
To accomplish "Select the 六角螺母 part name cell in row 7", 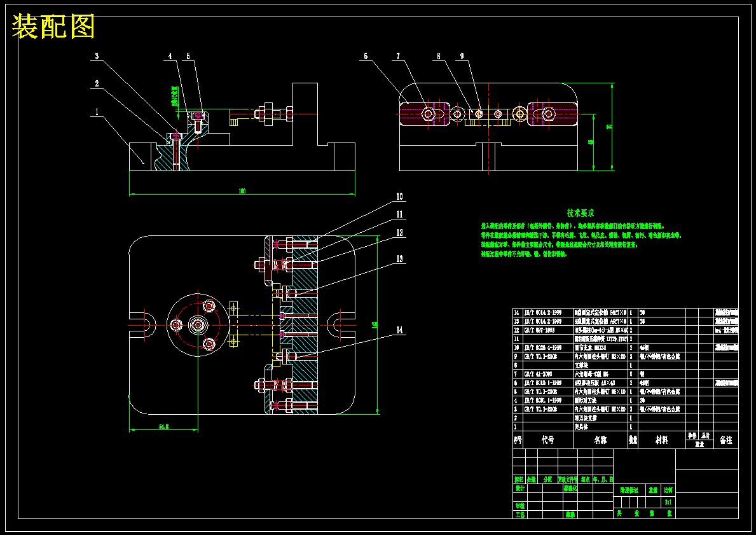I will coord(591,374).
